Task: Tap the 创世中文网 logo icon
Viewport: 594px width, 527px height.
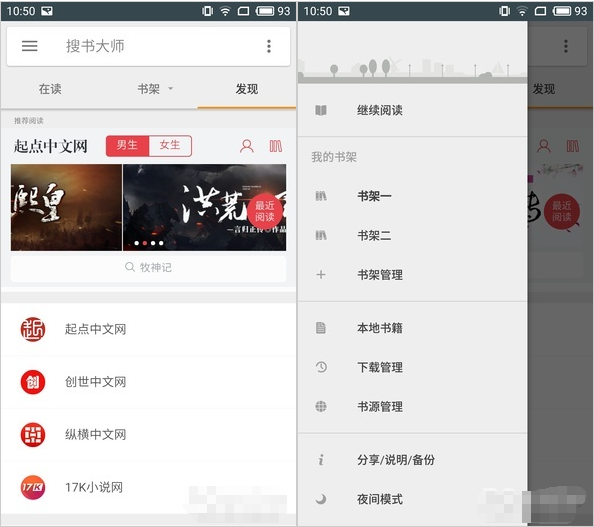Action: pyautogui.click(x=33, y=382)
